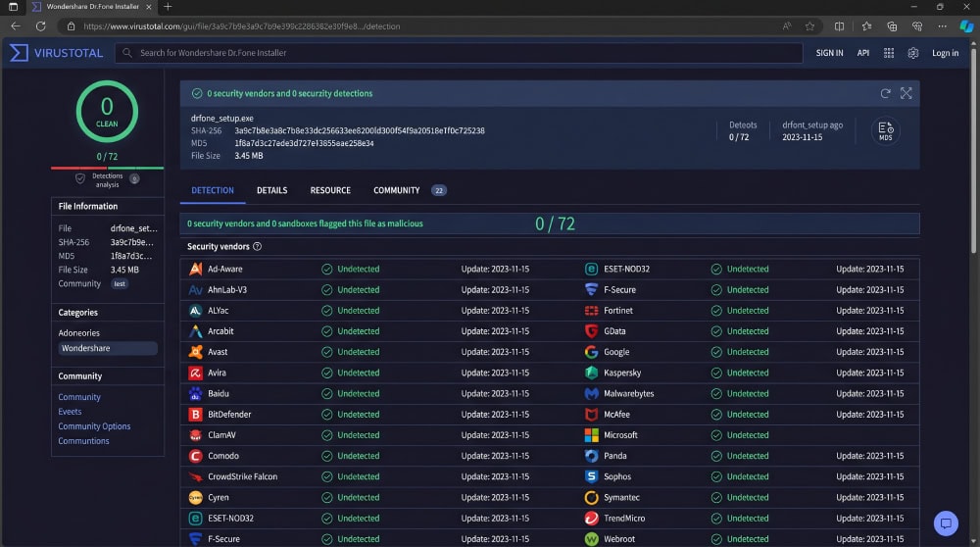Click the Avira vendor icon
The width and height of the screenshot is (980, 547).
pyautogui.click(x=196, y=373)
